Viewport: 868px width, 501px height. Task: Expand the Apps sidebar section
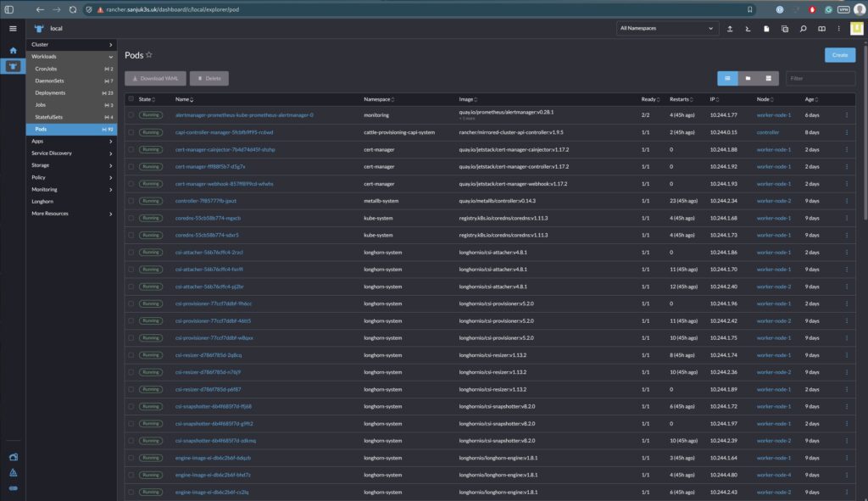coord(71,142)
